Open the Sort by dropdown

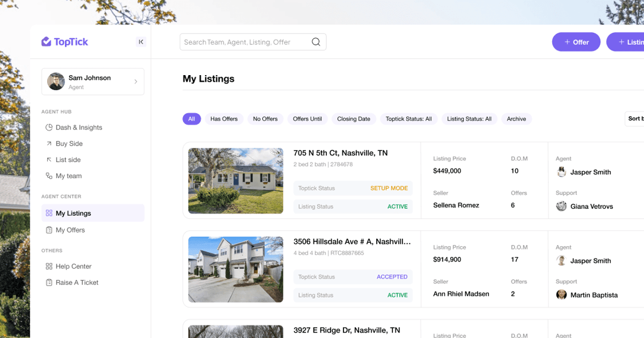(634, 119)
